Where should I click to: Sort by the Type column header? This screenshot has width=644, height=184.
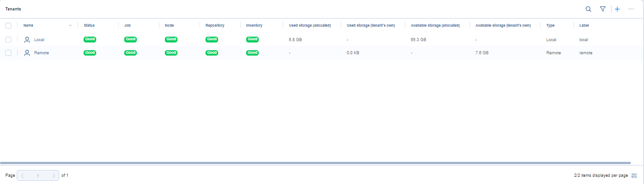pyautogui.click(x=550, y=26)
